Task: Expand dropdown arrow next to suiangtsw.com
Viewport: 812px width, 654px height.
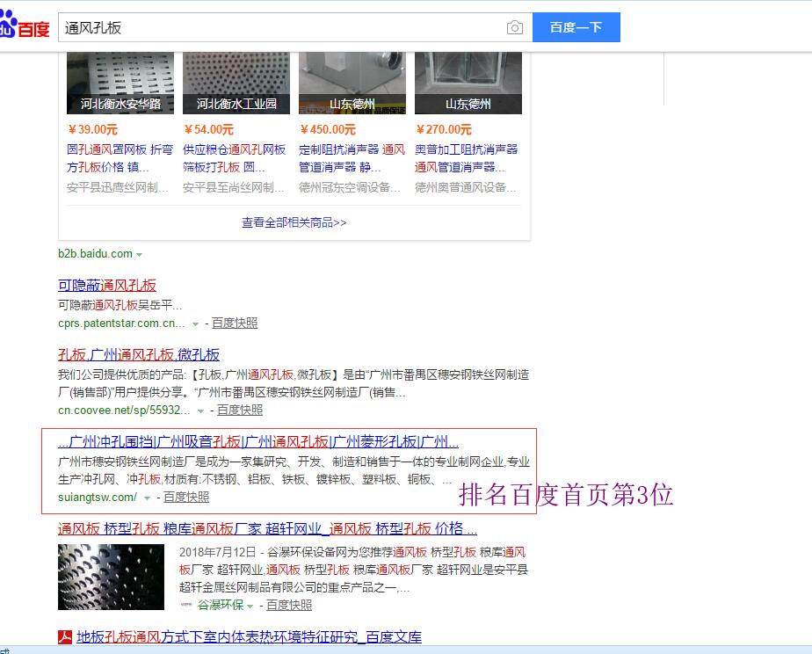Action: coord(147,498)
